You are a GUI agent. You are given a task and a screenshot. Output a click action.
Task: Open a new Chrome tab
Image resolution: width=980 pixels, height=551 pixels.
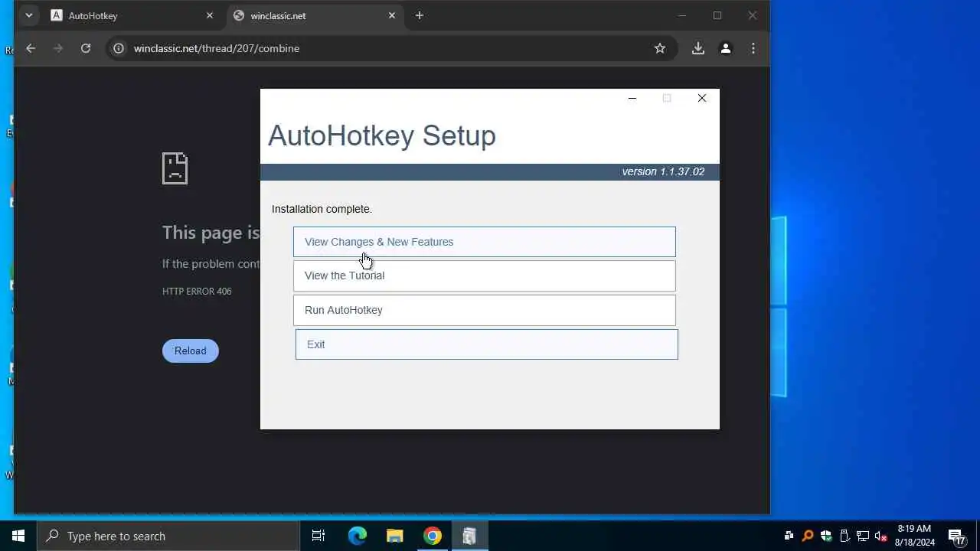point(419,15)
